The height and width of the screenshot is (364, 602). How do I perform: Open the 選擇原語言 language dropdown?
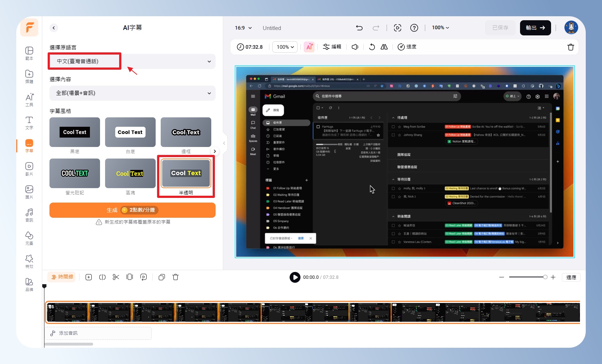[132, 61]
